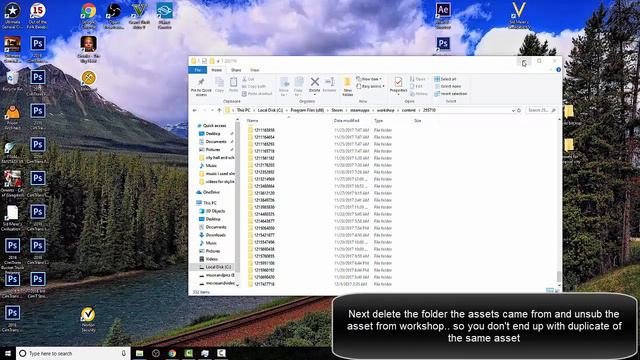Click Pin to Quick access in ribbon

point(201,86)
